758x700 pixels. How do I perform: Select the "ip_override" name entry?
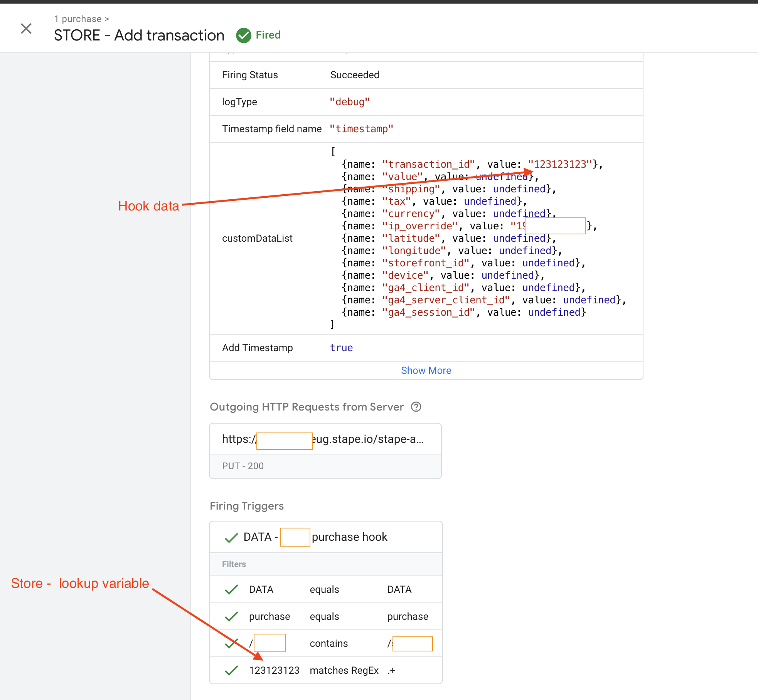click(420, 226)
